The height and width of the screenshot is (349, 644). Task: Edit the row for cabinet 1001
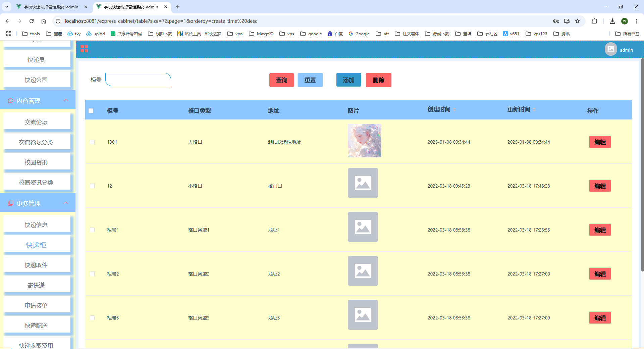600,142
